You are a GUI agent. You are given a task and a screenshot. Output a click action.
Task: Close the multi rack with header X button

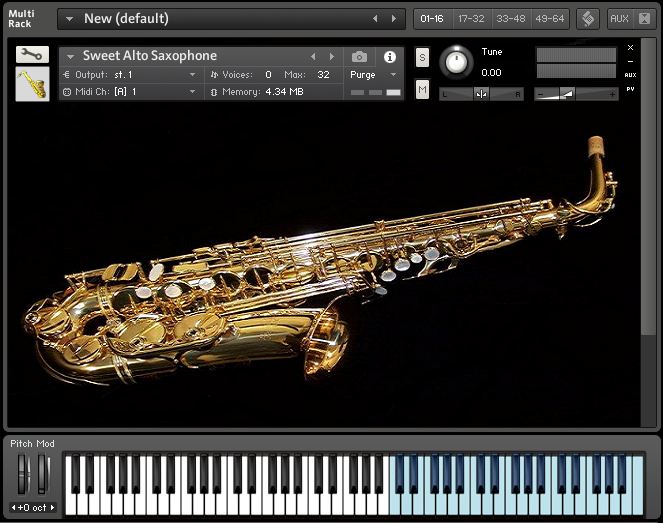[x=644, y=19]
